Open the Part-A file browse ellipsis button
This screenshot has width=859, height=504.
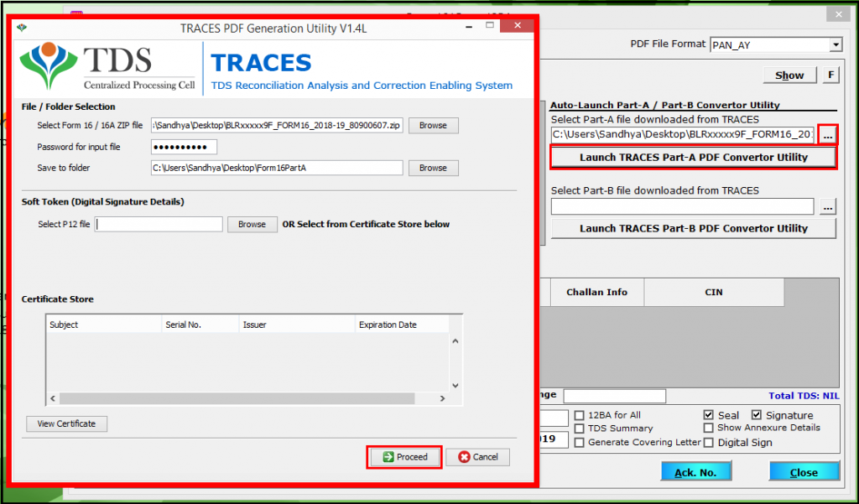[828, 135]
